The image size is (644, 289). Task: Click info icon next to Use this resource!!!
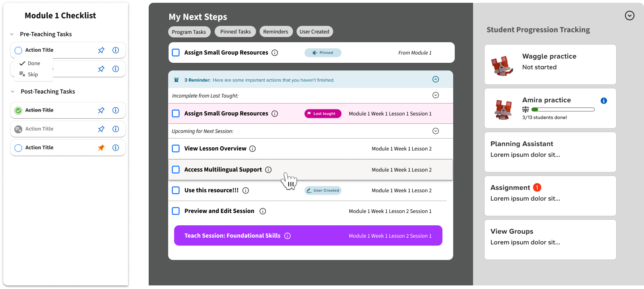tap(246, 191)
